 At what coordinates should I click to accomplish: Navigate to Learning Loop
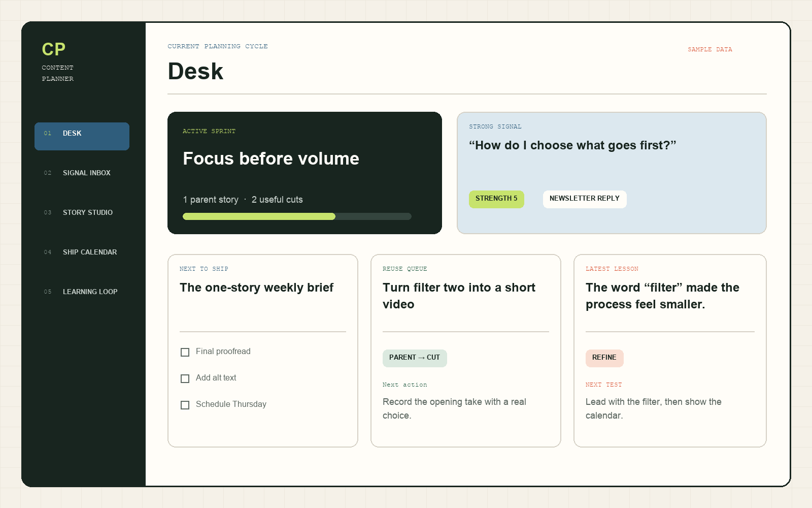point(82,292)
